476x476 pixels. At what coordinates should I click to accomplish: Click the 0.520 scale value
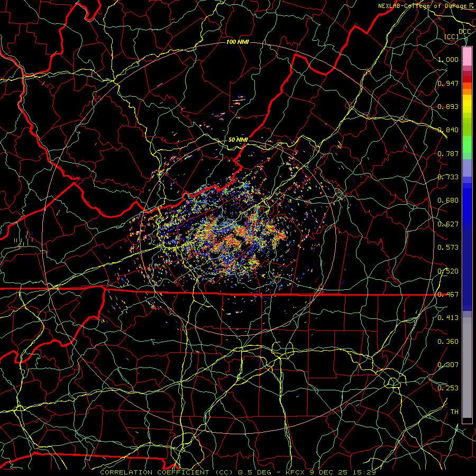coord(448,271)
